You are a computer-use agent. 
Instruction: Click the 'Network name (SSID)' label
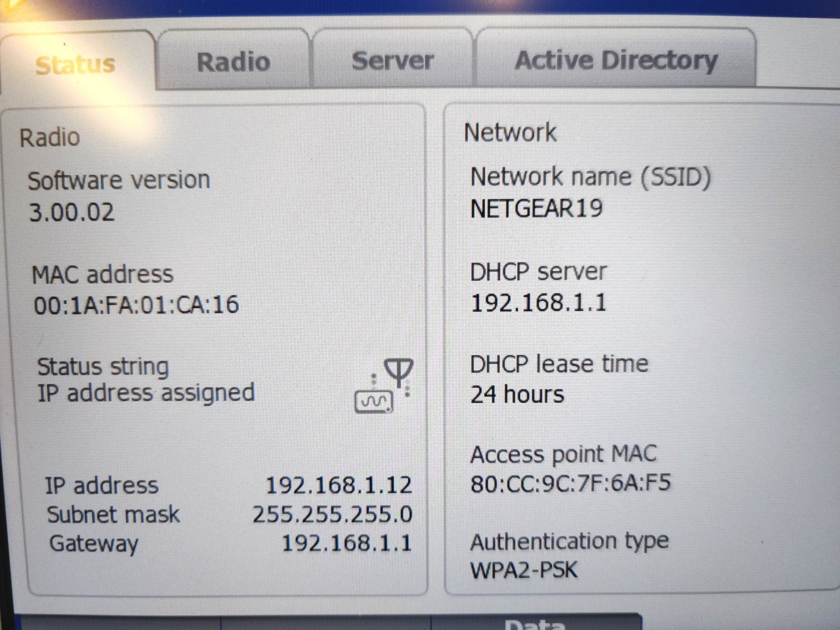[591, 176]
